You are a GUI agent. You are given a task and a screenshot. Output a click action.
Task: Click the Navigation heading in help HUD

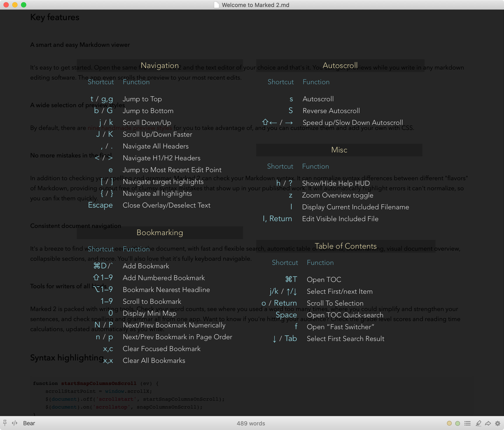pos(160,65)
